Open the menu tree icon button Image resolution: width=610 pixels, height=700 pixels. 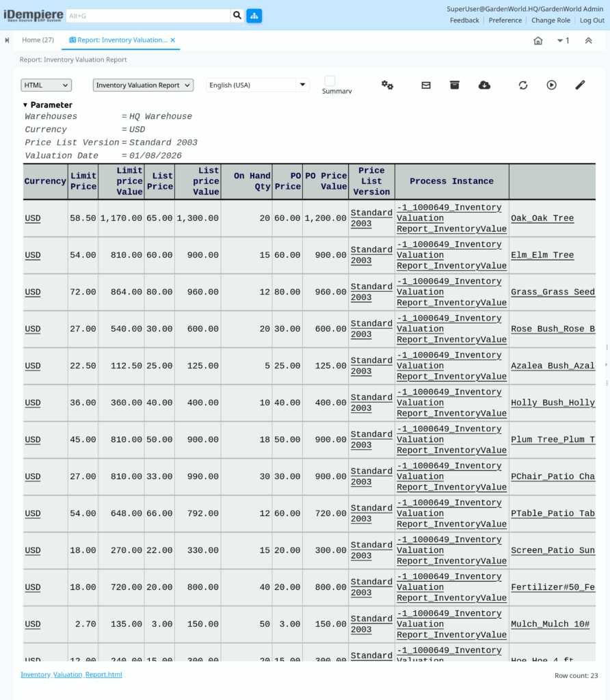[x=254, y=16]
